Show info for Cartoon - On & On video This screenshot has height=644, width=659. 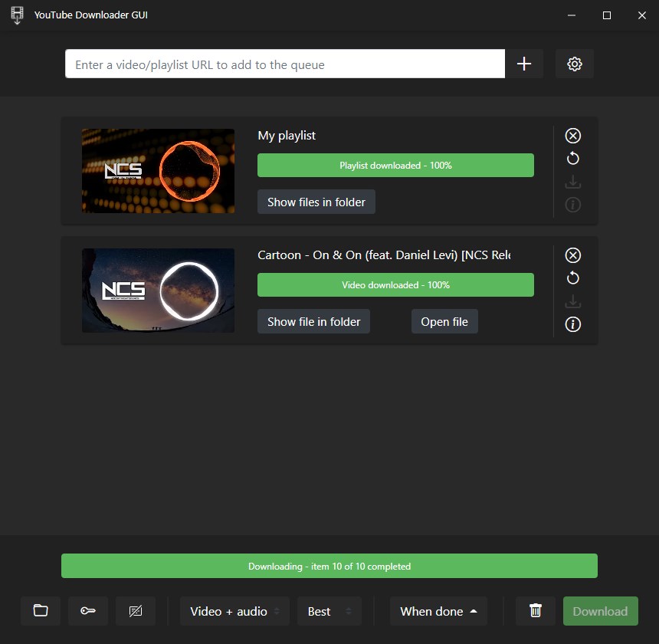[573, 324]
